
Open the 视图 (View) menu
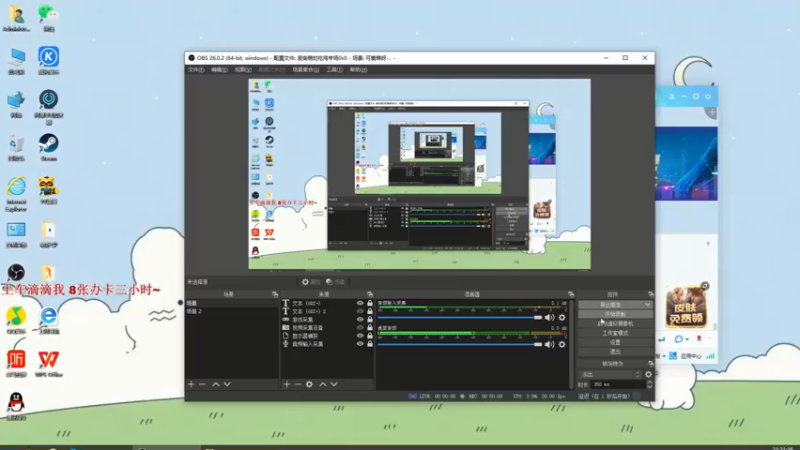(x=243, y=70)
